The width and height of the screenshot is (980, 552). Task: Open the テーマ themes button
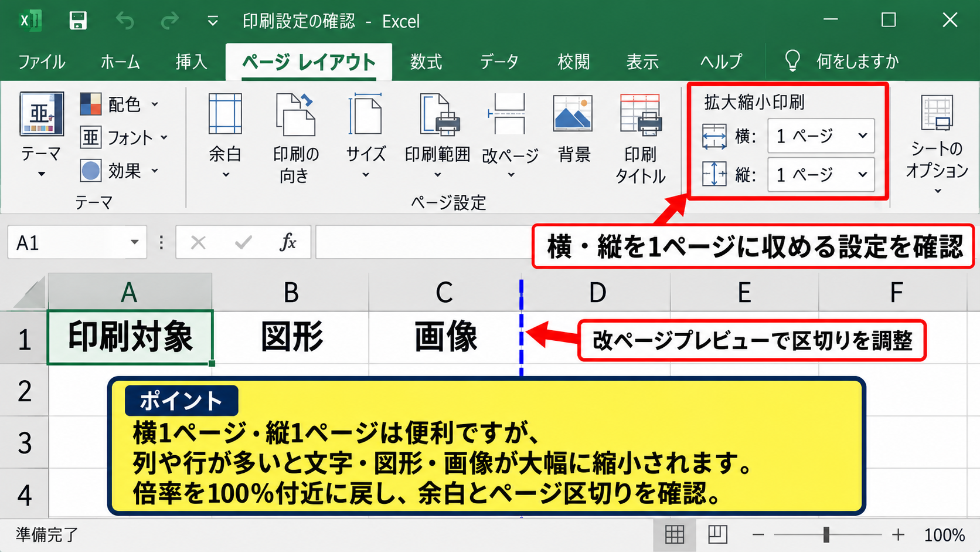[41, 134]
